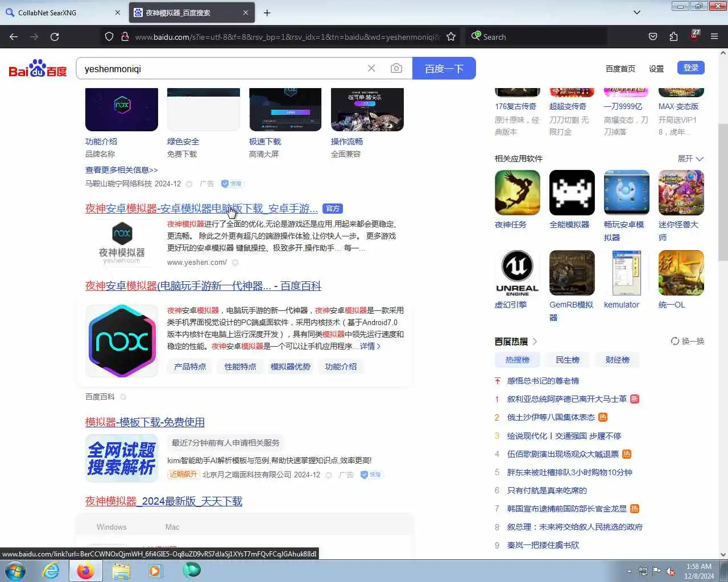728x582 pixels.
Task: Reload the page with refresh icon
Action: pyautogui.click(x=55, y=36)
